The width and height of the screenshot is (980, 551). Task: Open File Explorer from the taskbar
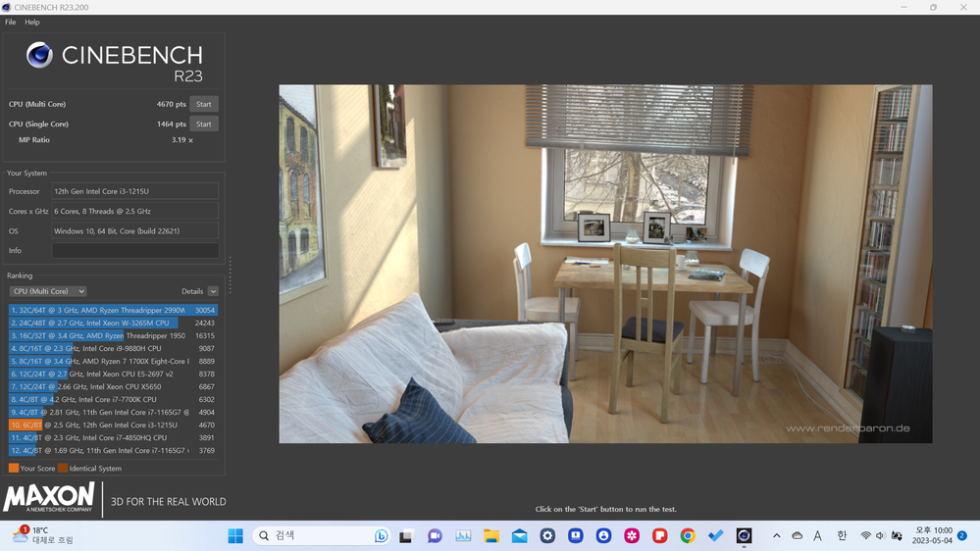[x=491, y=536]
